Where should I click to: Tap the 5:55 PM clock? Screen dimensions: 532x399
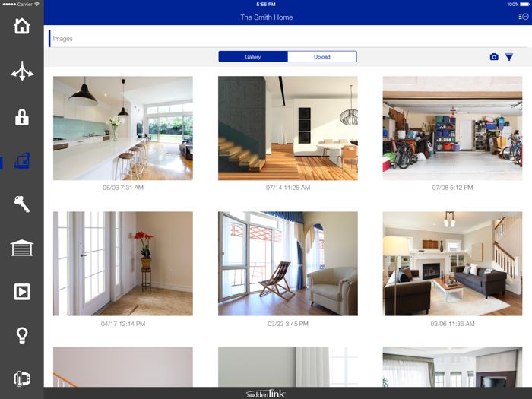pyautogui.click(x=266, y=5)
